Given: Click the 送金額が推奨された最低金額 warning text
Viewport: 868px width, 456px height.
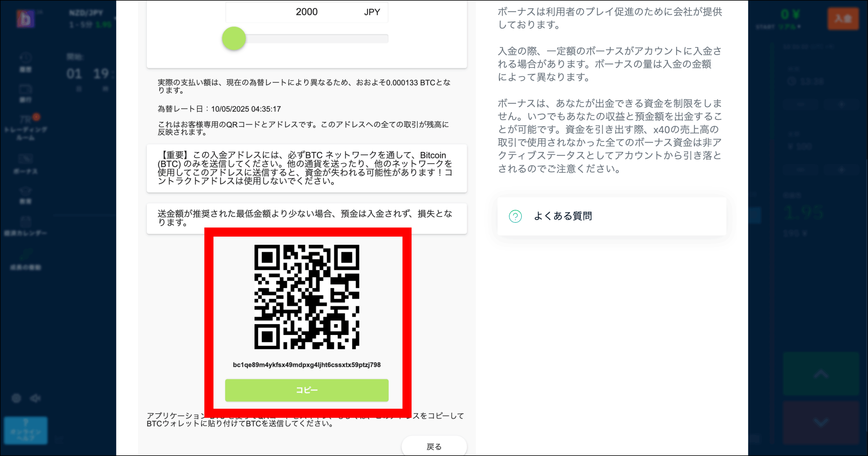Looking at the screenshot, I should pyautogui.click(x=305, y=218).
